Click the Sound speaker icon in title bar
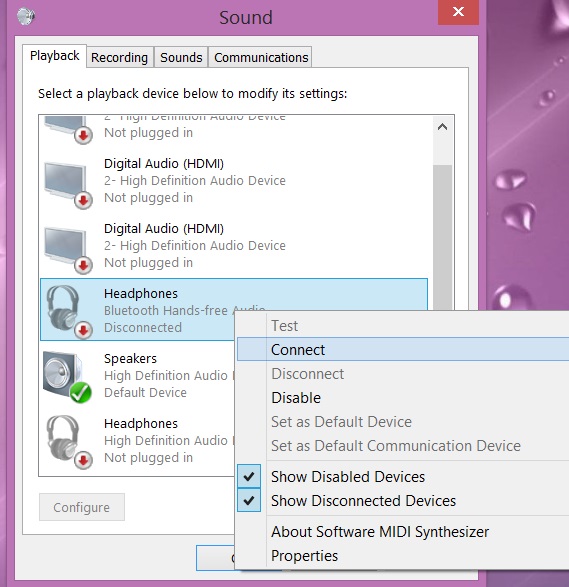This screenshot has height=587, width=569. [26, 17]
